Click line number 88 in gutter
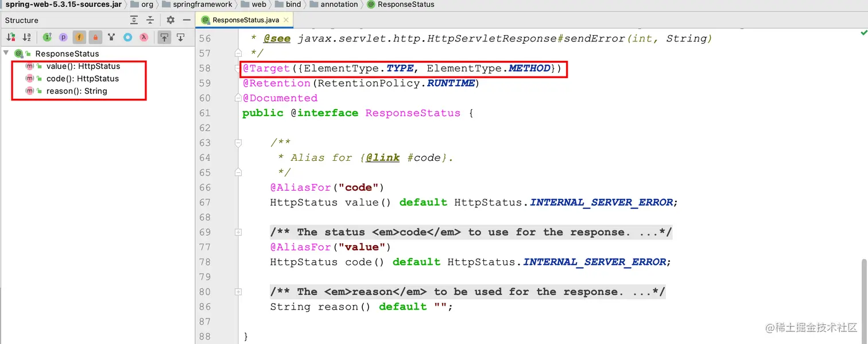The image size is (868, 344). (205, 337)
